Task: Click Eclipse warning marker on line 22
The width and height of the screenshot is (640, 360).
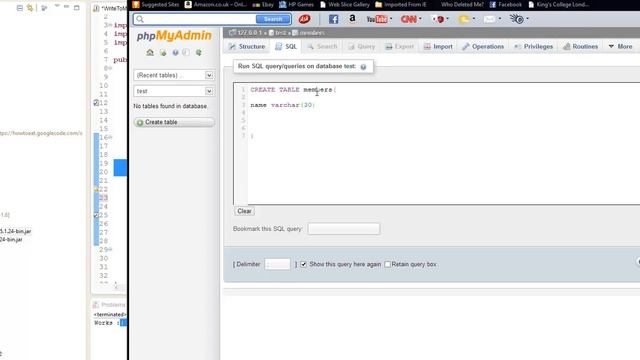Action: tap(96, 189)
